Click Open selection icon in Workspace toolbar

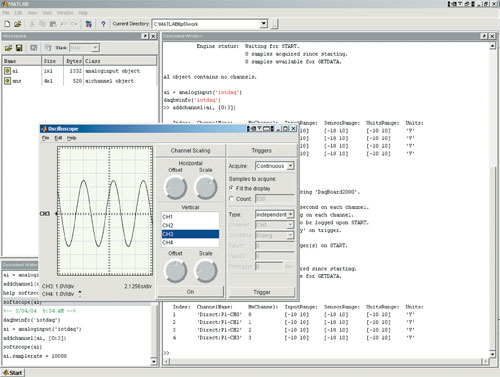click(x=34, y=48)
